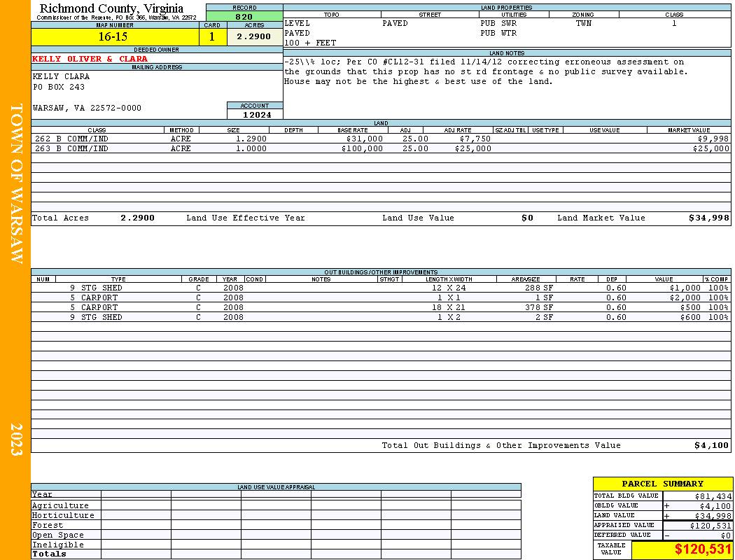Select the zoning value TWN
Viewport: 735px width, 560px height.
point(584,23)
